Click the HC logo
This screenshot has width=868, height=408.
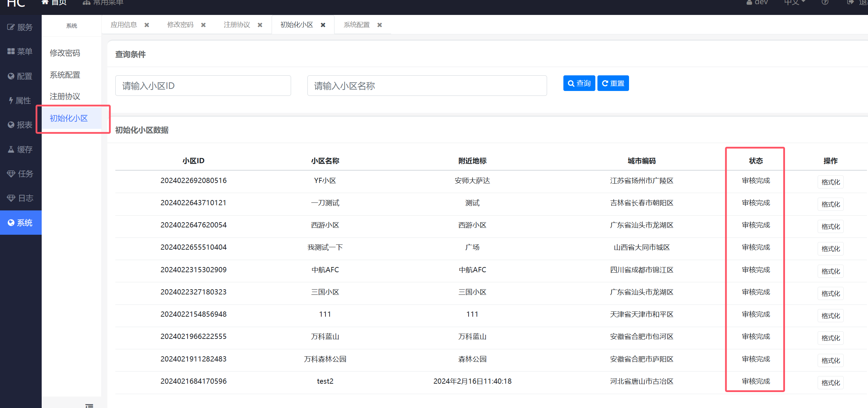point(16,3)
